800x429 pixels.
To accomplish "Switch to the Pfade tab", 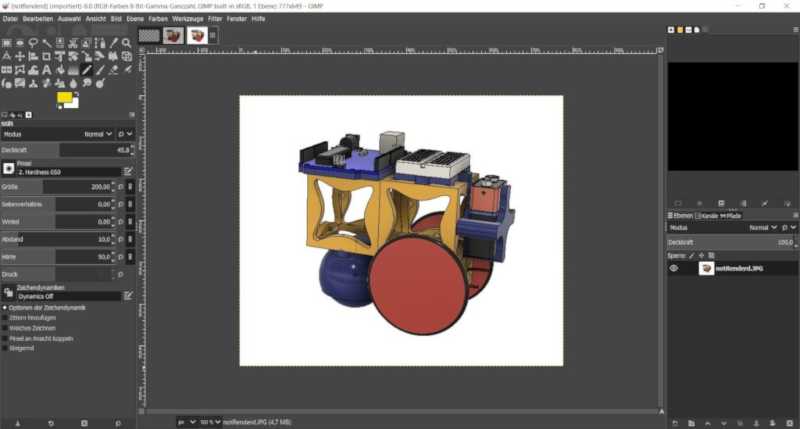I will [731, 216].
